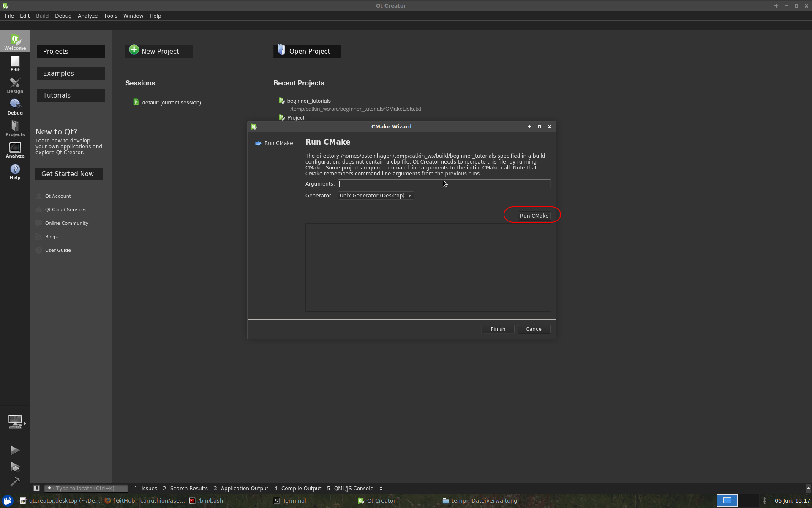Open the beginner_tutorials recent project
Image resolution: width=812 pixels, height=508 pixels.
[309, 101]
